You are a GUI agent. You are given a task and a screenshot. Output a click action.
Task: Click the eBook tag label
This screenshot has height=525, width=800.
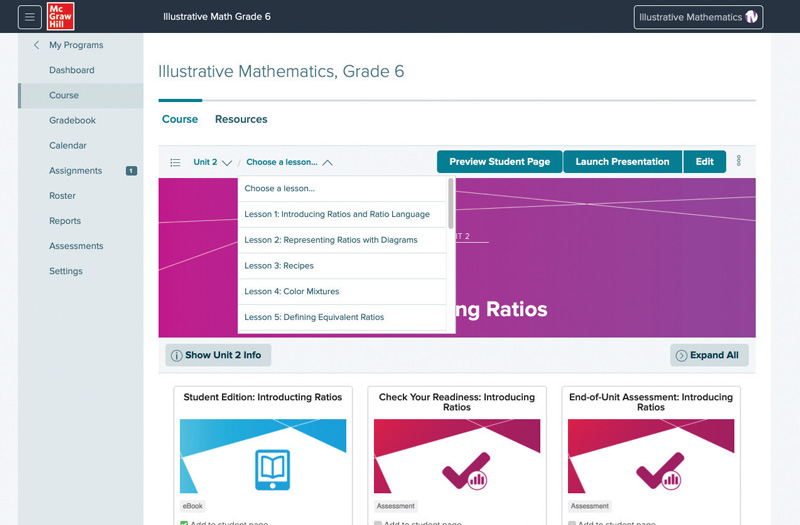[x=192, y=506]
